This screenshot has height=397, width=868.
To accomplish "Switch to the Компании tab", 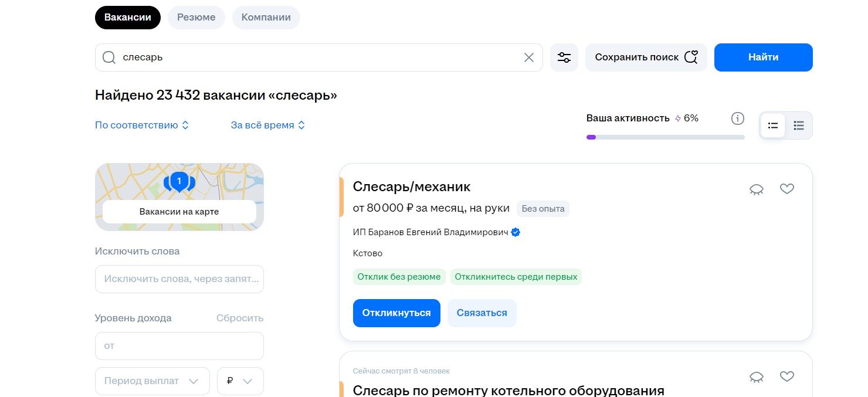I will click(266, 18).
